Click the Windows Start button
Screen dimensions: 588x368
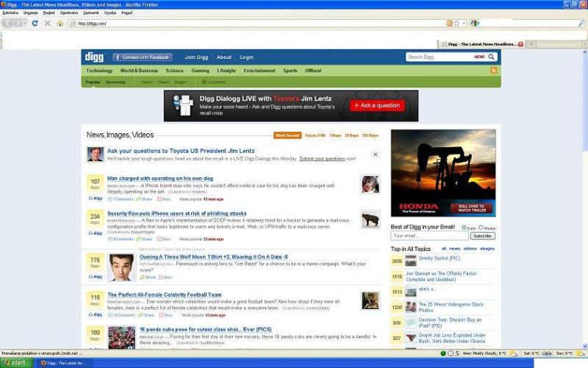16,363
